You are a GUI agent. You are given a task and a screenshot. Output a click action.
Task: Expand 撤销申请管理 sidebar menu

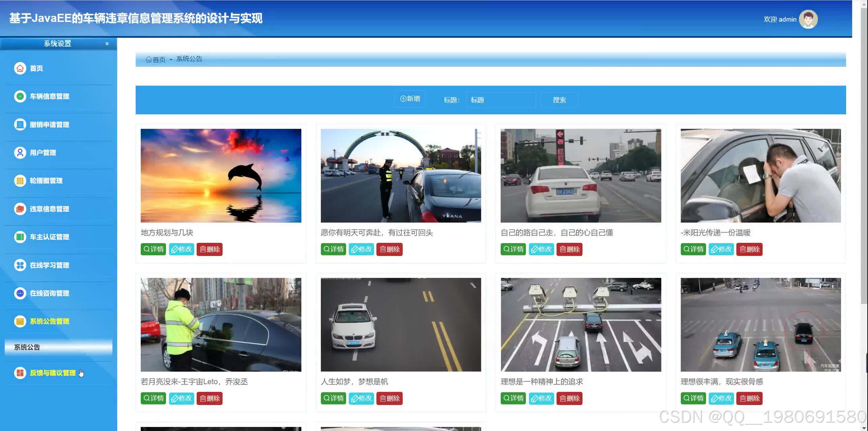(49, 125)
